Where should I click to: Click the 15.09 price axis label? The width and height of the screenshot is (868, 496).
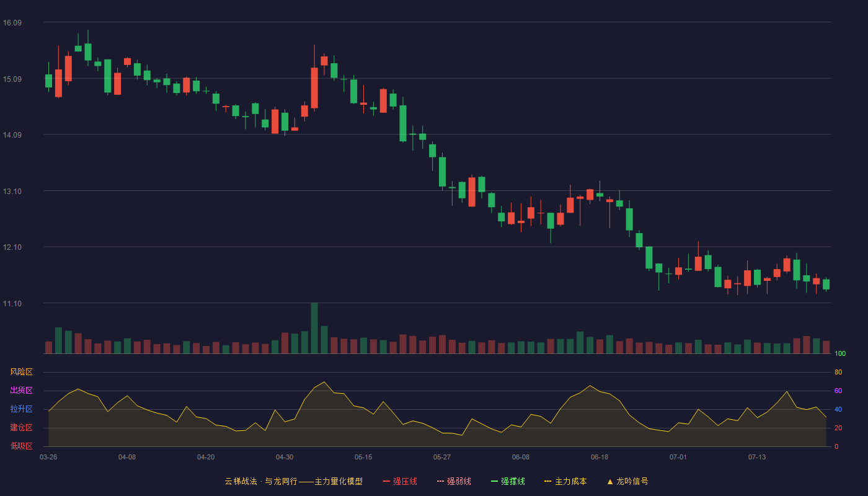tap(12, 79)
